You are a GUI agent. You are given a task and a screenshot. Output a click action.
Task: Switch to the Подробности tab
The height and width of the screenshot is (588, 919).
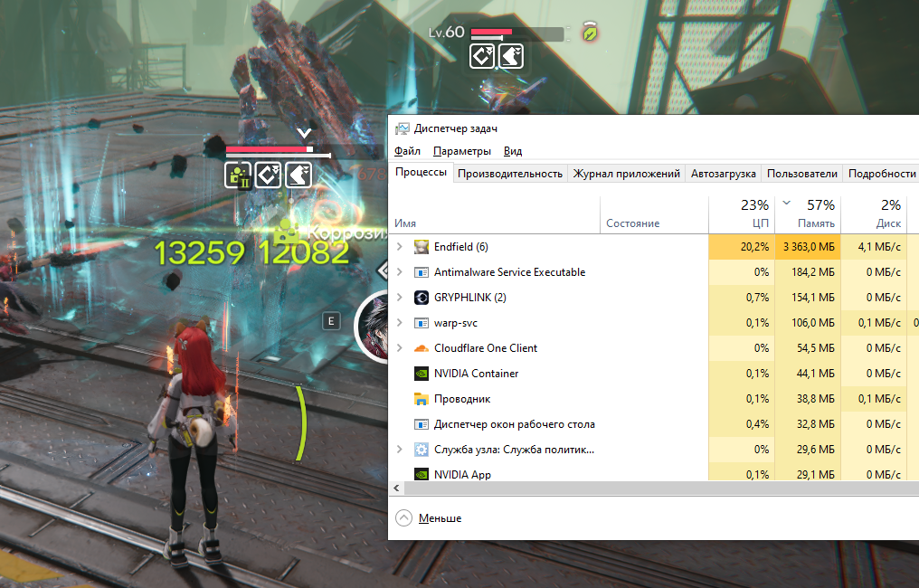pyautogui.click(x=882, y=174)
